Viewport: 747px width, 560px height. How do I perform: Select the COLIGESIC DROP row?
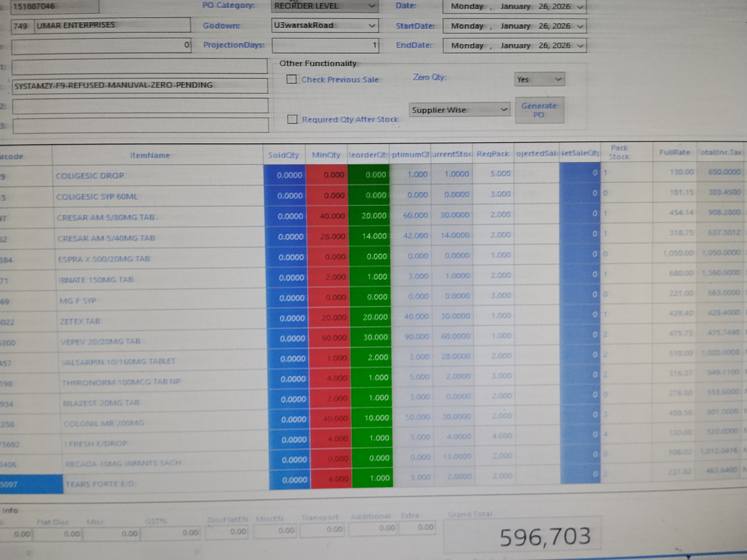[90, 176]
